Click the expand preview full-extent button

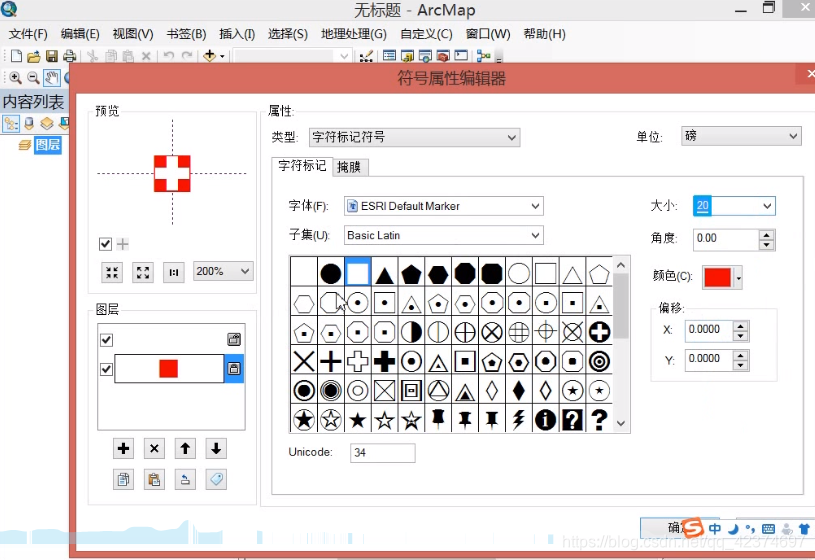[x=143, y=272]
